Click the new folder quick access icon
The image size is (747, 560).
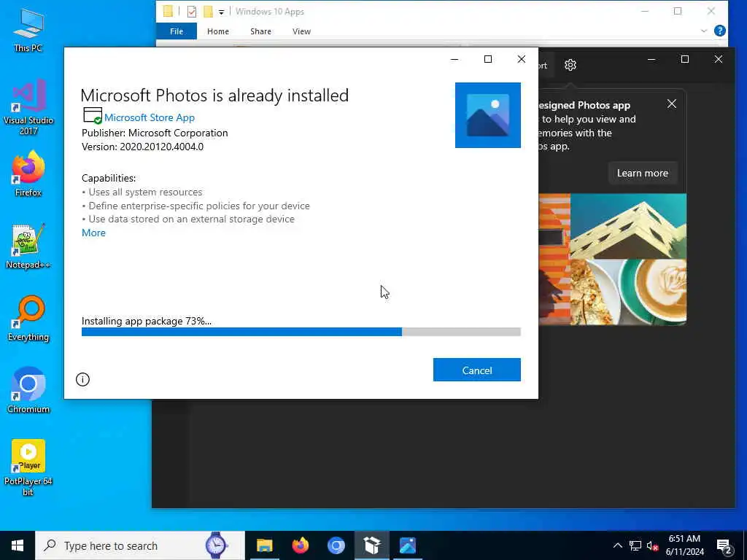coord(208,12)
